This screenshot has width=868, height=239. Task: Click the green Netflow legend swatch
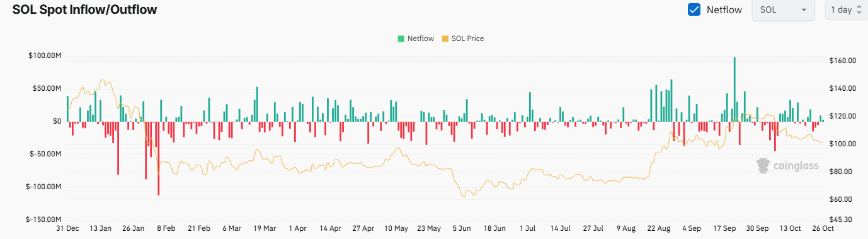point(401,38)
